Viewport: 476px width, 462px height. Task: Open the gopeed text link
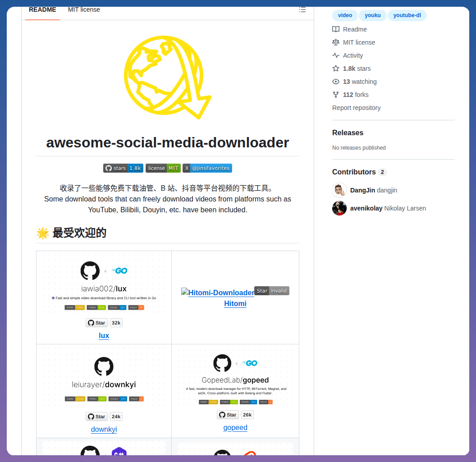pyautogui.click(x=235, y=427)
